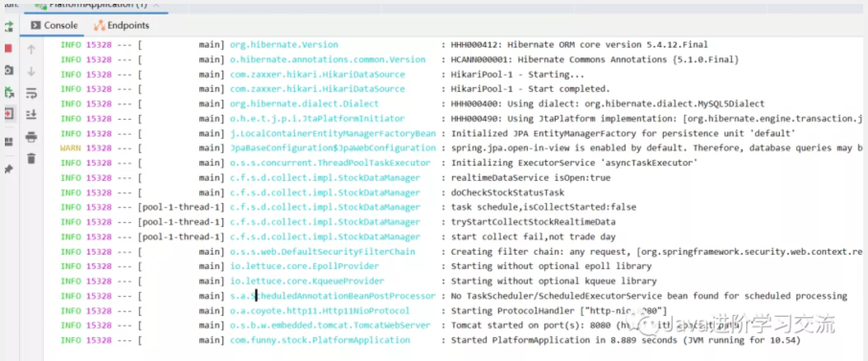Open the layout settings icon
The height and width of the screenshot is (361, 868).
tap(9, 143)
